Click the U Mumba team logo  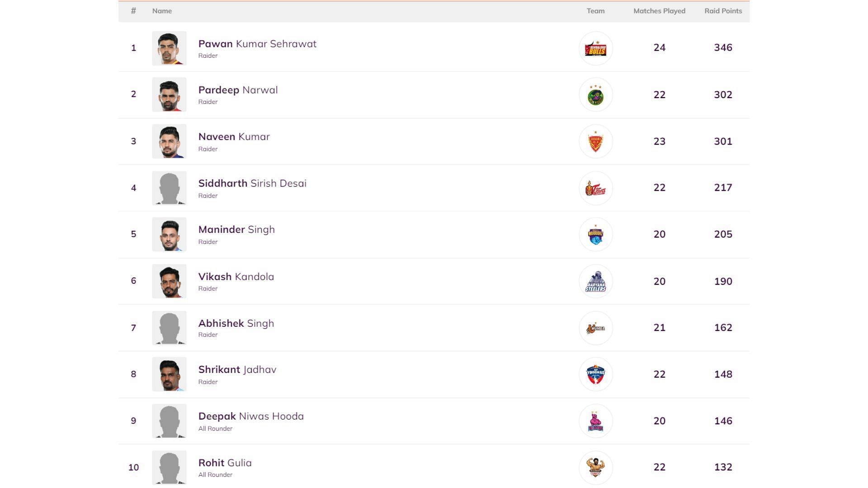pos(595,328)
